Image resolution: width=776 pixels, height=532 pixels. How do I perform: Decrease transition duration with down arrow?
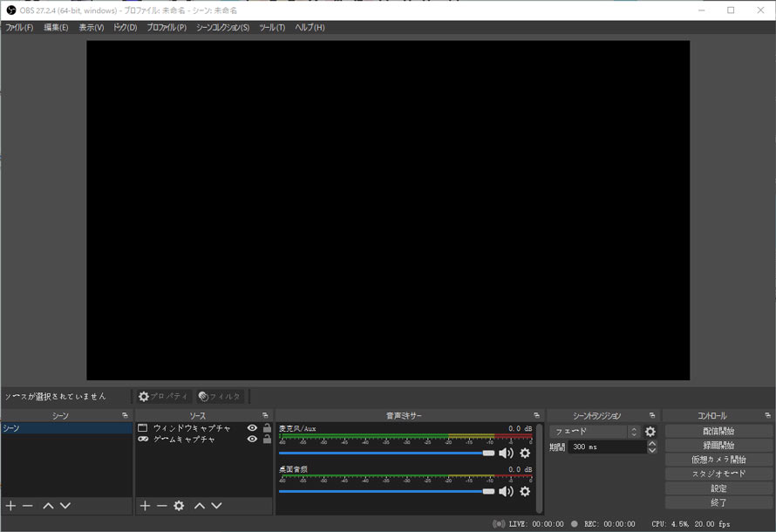(x=652, y=450)
